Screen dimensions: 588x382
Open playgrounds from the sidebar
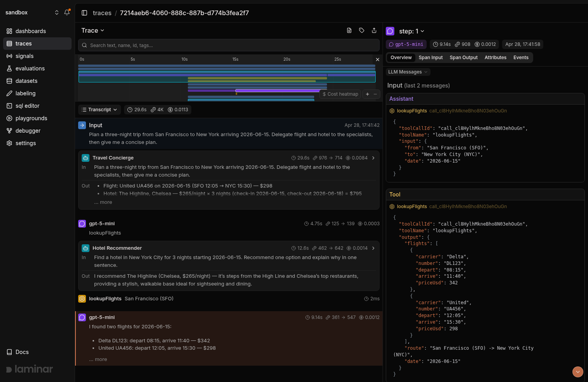pyautogui.click(x=37, y=118)
